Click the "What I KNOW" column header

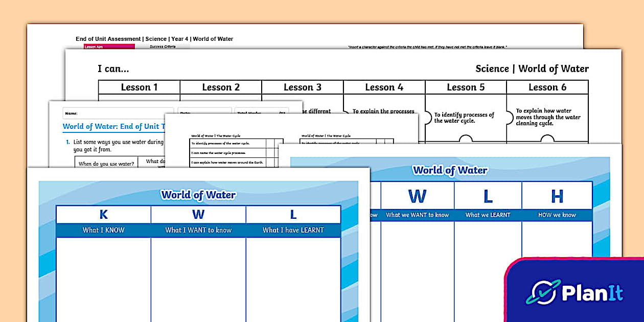point(103,230)
